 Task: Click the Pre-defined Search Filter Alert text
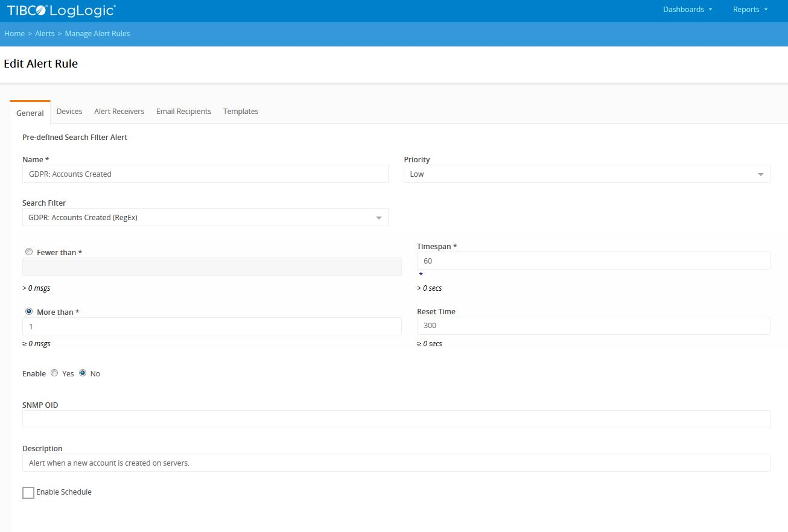click(x=75, y=138)
